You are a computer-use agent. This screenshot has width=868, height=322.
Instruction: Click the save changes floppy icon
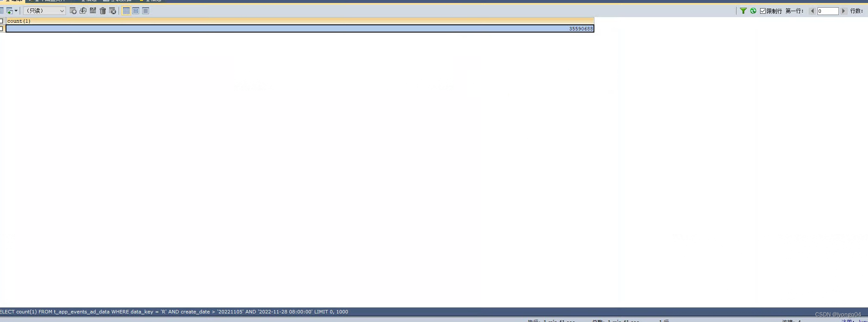click(x=93, y=11)
